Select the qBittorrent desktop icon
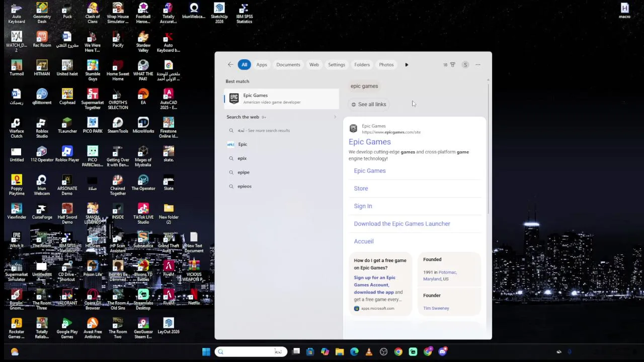This screenshot has height=362, width=644. [42, 97]
